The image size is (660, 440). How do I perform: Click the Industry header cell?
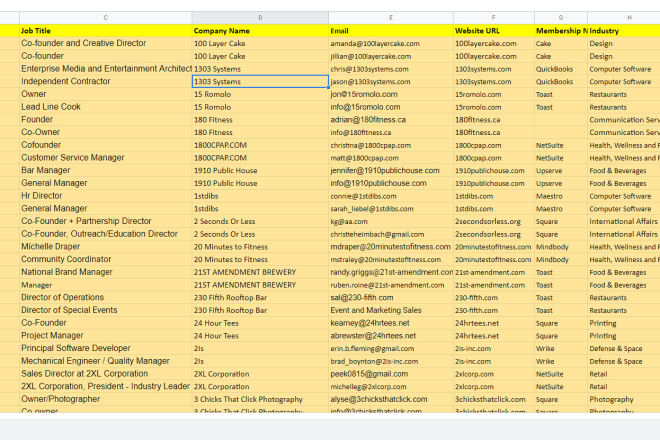[624, 31]
